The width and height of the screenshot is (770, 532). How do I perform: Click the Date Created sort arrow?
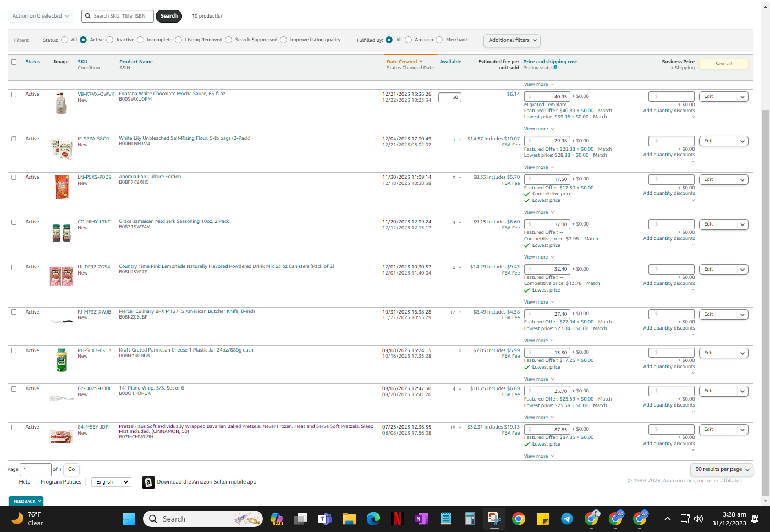[x=421, y=62]
